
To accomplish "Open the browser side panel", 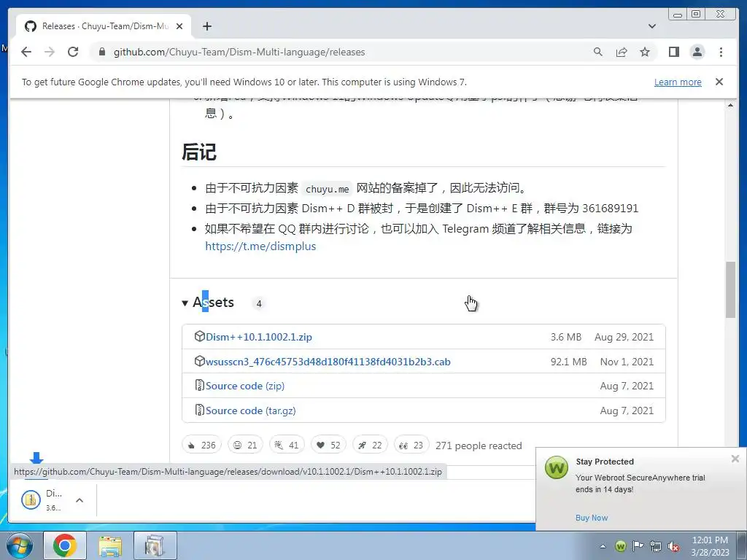I will pos(673,52).
